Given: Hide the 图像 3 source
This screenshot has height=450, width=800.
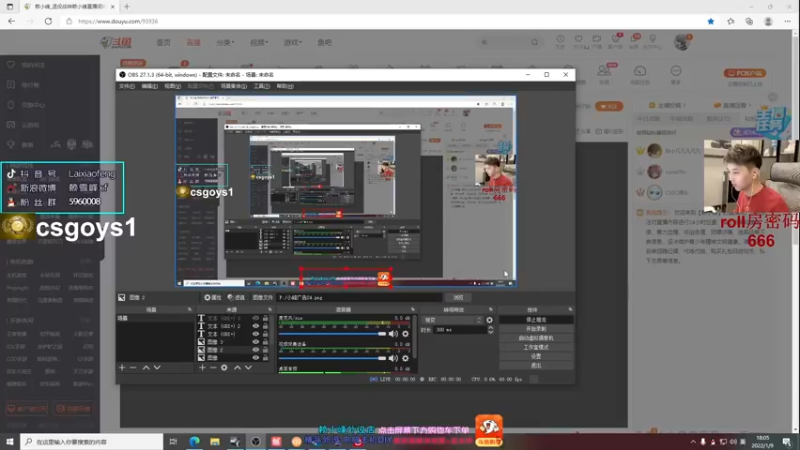Looking at the screenshot, I should coord(256,342).
